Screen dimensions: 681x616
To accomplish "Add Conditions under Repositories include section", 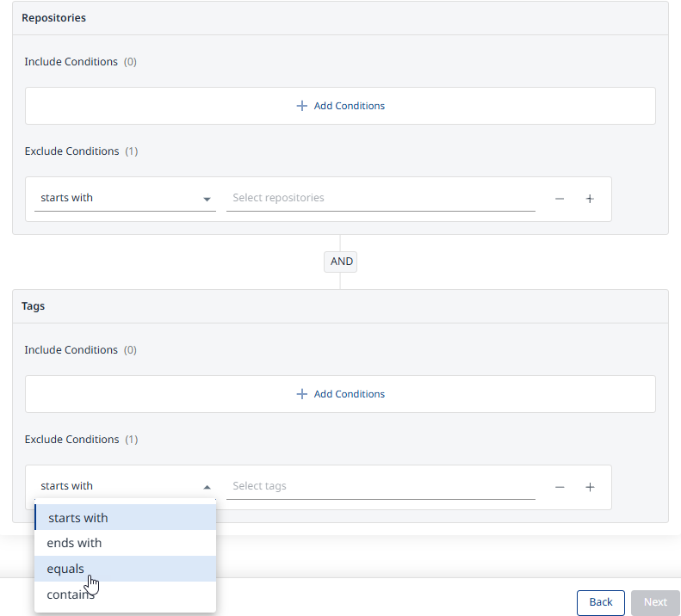I will (x=340, y=106).
